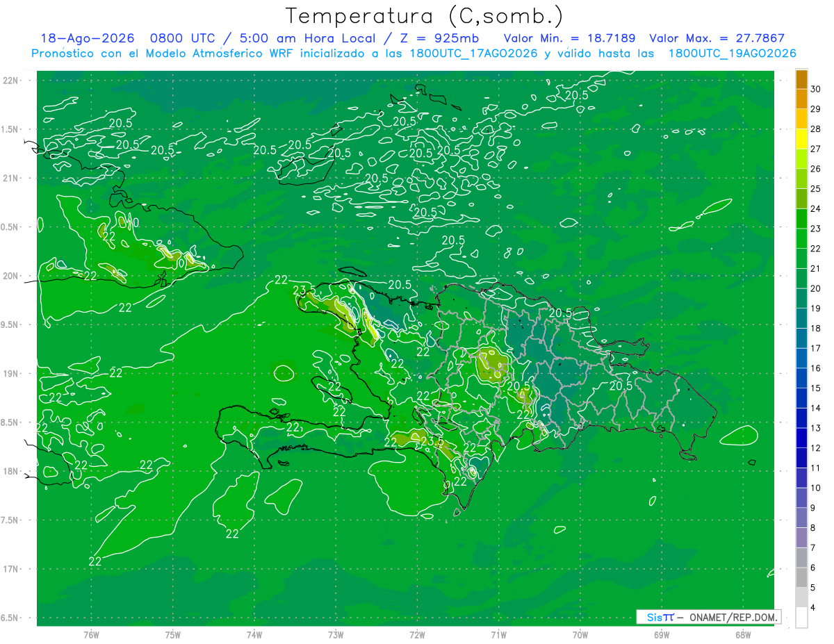Viewport: 834px width, 644px height.
Task: Click the purple swatch between 7 and 8
Action: click(x=801, y=538)
